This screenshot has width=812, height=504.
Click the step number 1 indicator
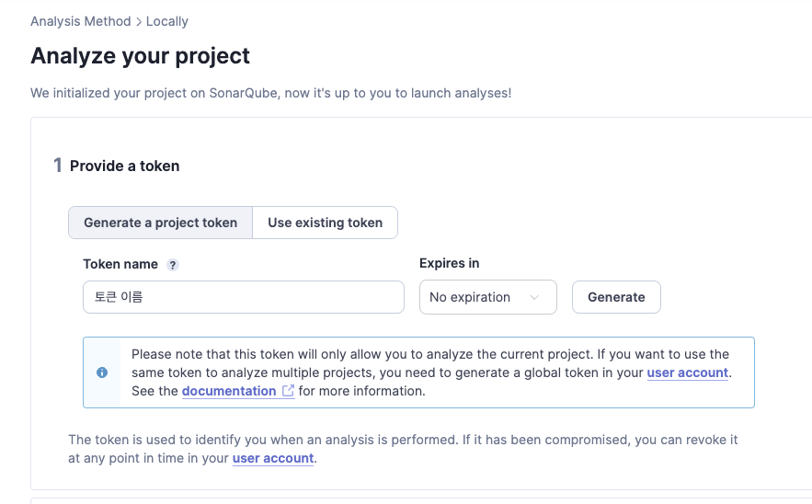tap(58, 166)
